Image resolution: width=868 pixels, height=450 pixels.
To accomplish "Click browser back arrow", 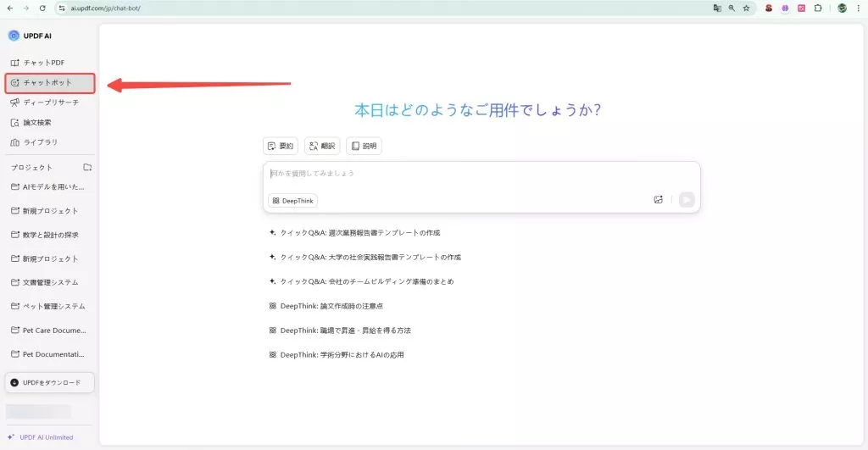I will coord(10,8).
